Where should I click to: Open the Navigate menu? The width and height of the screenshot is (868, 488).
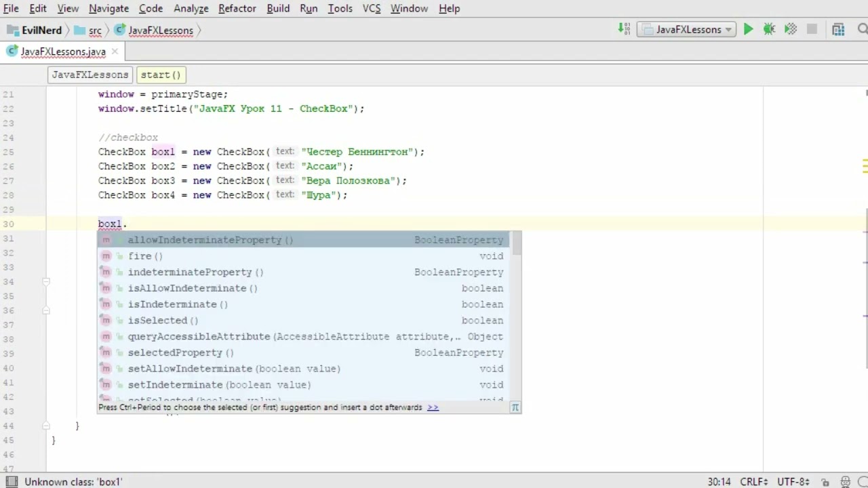[x=108, y=8]
